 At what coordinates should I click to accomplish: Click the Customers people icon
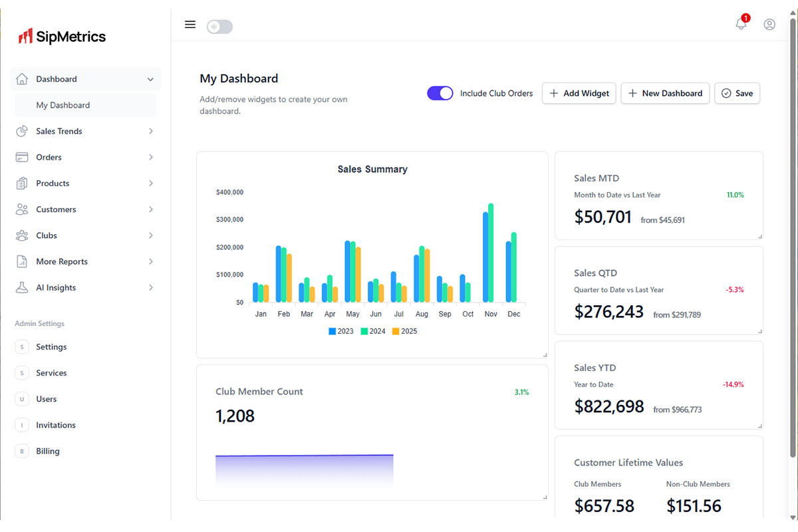(x=22, y=209)
